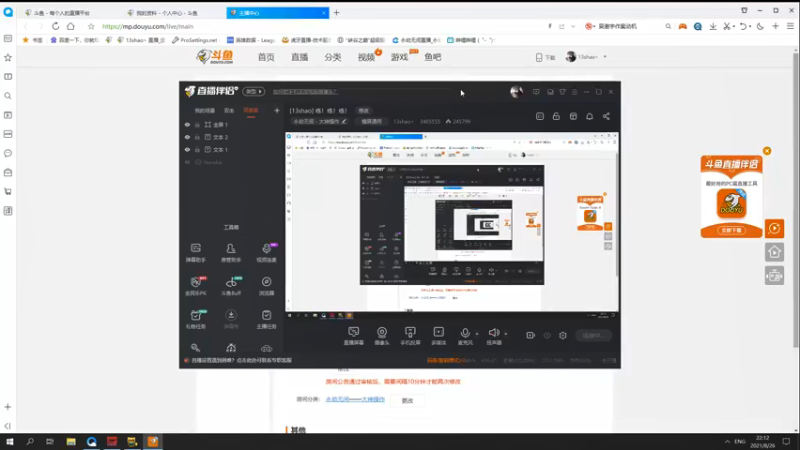Go to 分类 on the Douyu navigation
Image resolution: width=800 pixels, height=450 pixels.
pos(333,57)
